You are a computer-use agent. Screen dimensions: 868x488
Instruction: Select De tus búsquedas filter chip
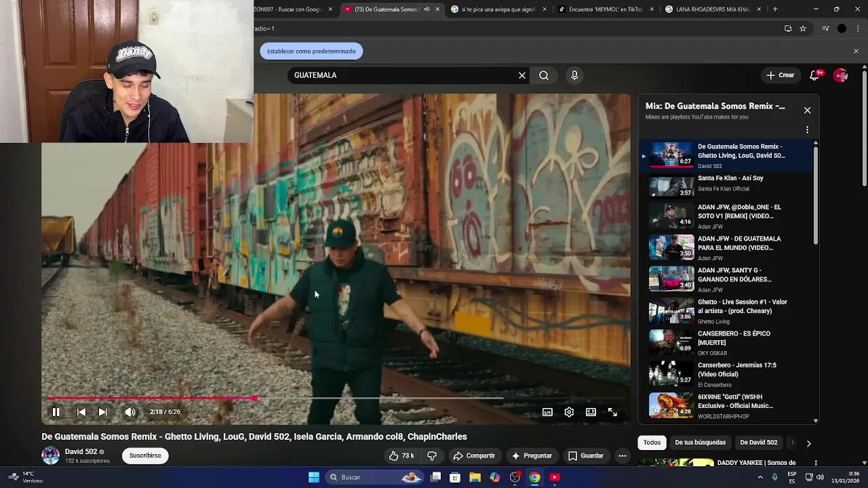pos(701,443)
